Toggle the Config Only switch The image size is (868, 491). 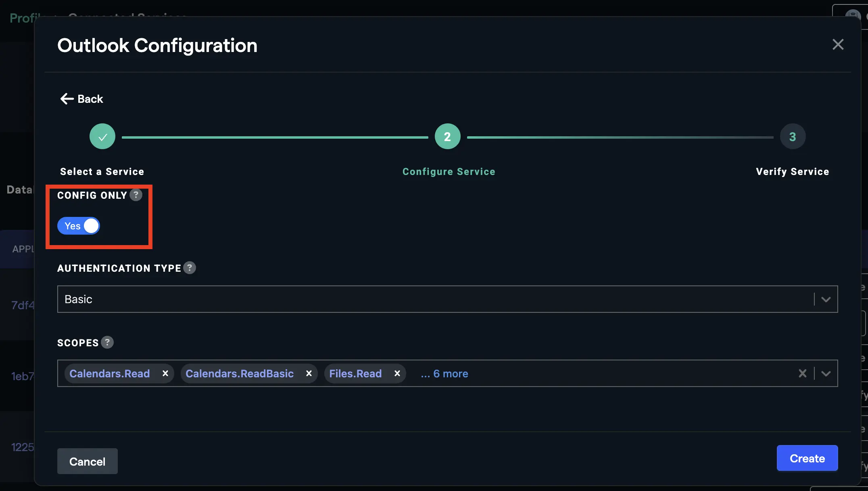[79, 226]
